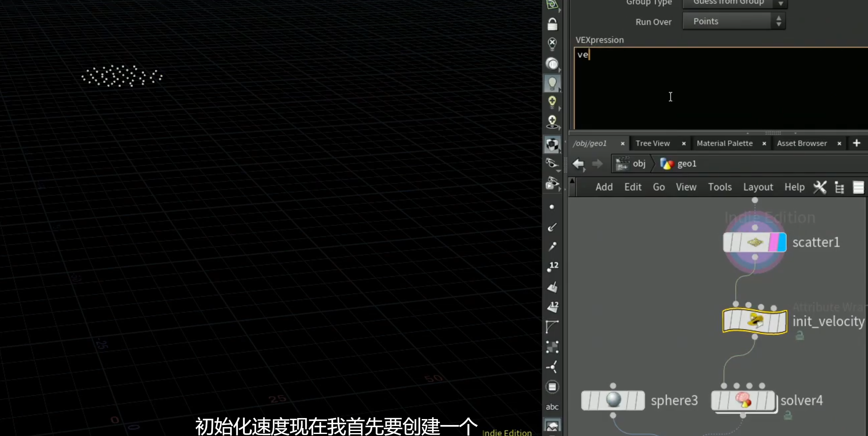Go forward with the right arrow
The image size is (868, 436).
click(597, 164)
